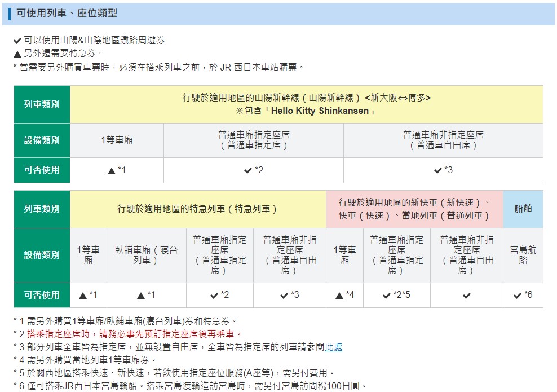Click the checkmark icon beside 可以使用山陽&山陰地區鐵路周遊券

[x=17, y=41]
